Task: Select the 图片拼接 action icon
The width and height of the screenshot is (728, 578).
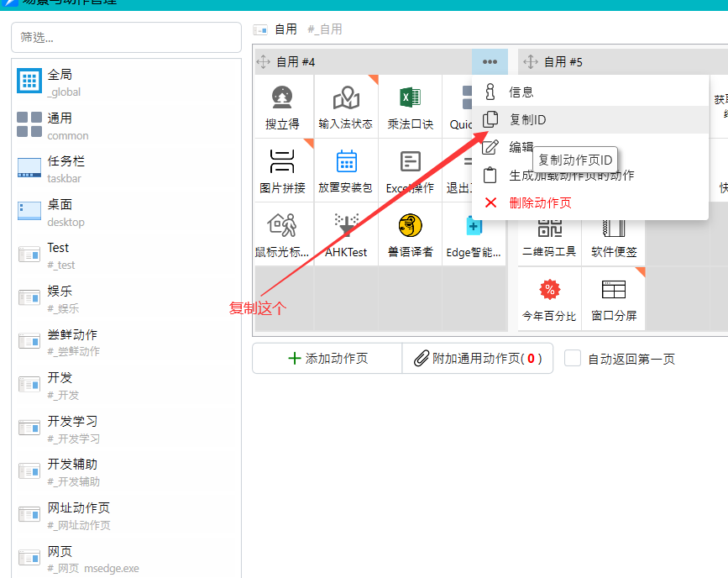Action: [283, 162]
